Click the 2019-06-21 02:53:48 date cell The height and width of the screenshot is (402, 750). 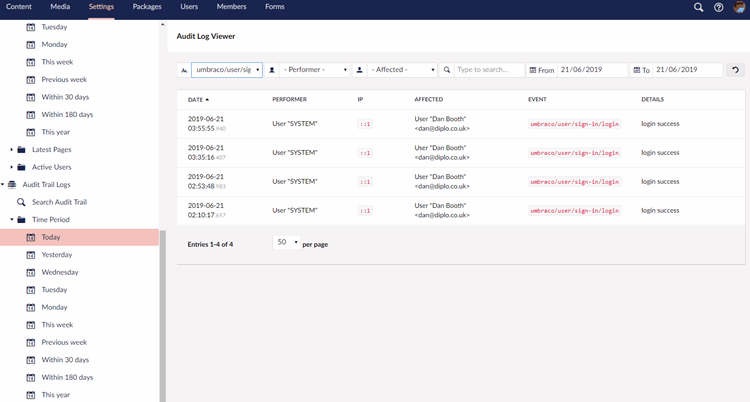pyautogui.click(x=207, y=181)
